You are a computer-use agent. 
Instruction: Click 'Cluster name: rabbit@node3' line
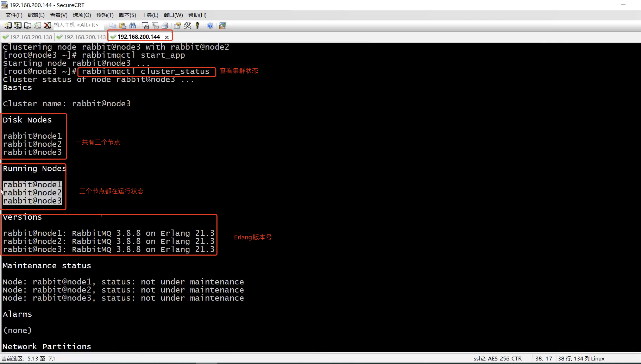67,103
